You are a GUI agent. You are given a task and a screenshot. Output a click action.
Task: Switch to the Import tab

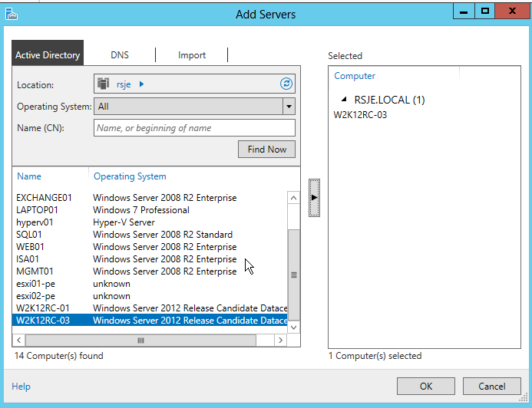(x=192, y=55)
